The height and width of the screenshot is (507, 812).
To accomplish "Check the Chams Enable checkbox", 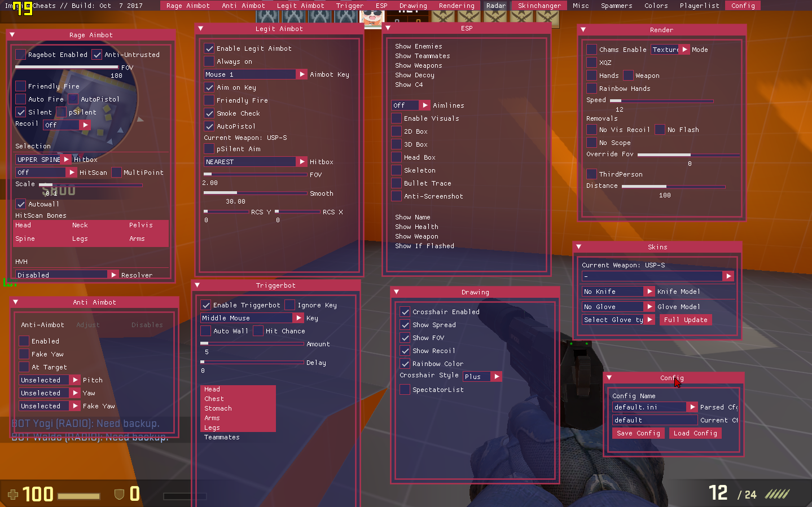I will click(x=591, y=49).
